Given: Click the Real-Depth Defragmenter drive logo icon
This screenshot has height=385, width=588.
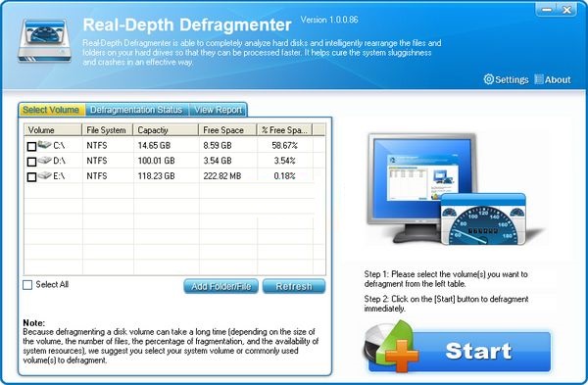Looking at the screenshot, I should [45, 40].
